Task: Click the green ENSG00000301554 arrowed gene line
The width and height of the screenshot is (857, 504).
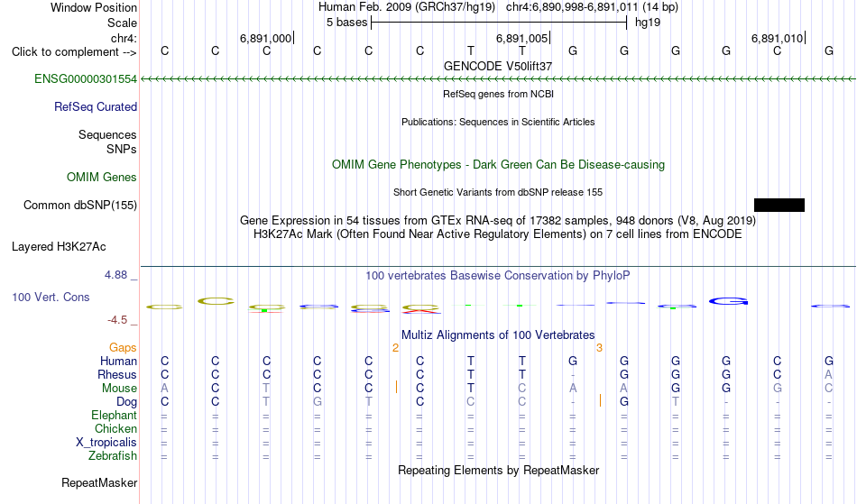Action: pyautogui.click(x=498, y=79)
